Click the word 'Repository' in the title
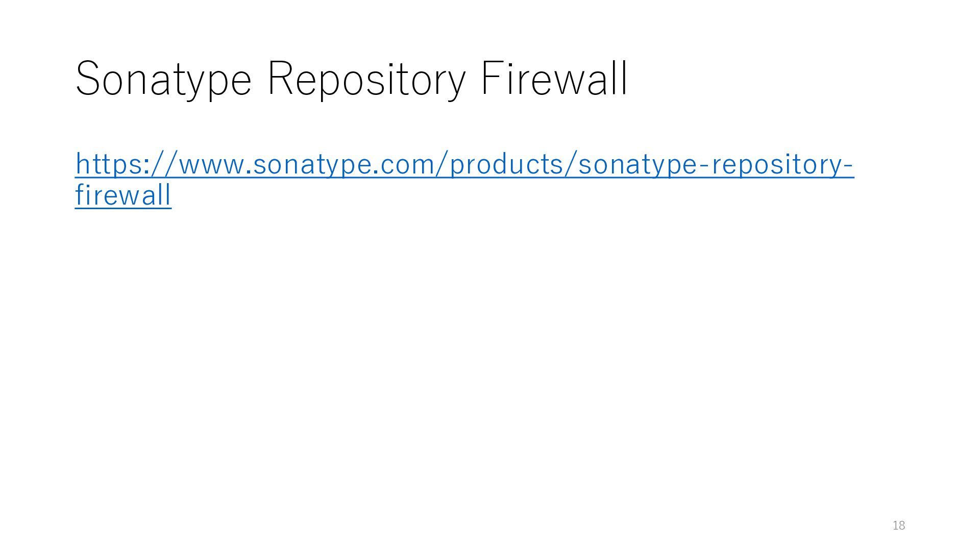The height and width of the screenshot is (551, 980). pos(366,79)
